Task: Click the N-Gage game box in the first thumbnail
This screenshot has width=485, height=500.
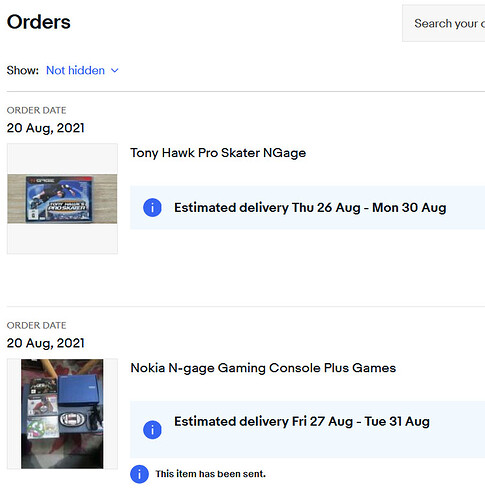Action: click(x=59, y=199)
